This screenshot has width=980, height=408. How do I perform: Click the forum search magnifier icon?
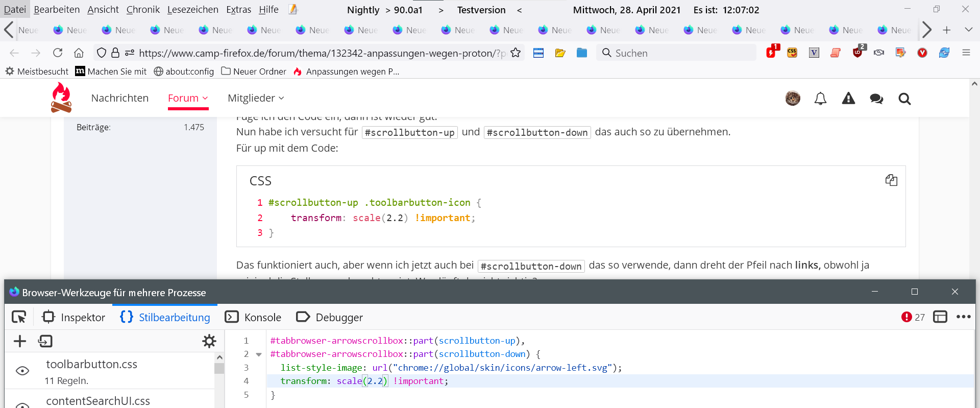click(904, 99)
